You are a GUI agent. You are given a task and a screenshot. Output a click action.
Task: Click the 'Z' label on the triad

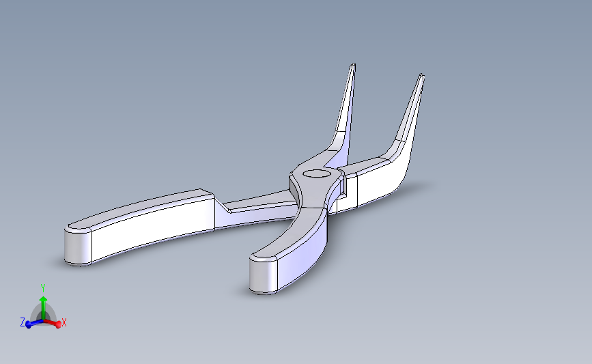pos(23,322)
